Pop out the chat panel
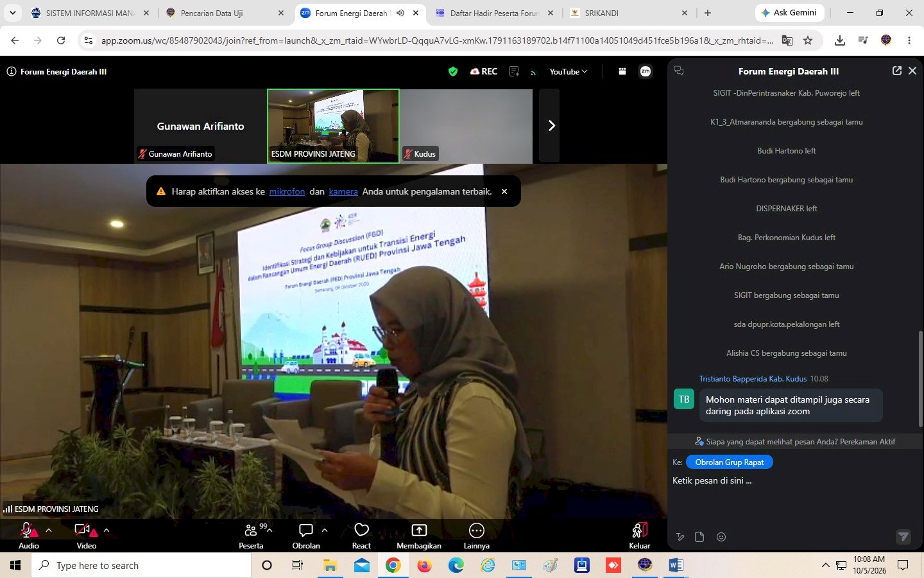924x578 pixels. click(897, 71)
